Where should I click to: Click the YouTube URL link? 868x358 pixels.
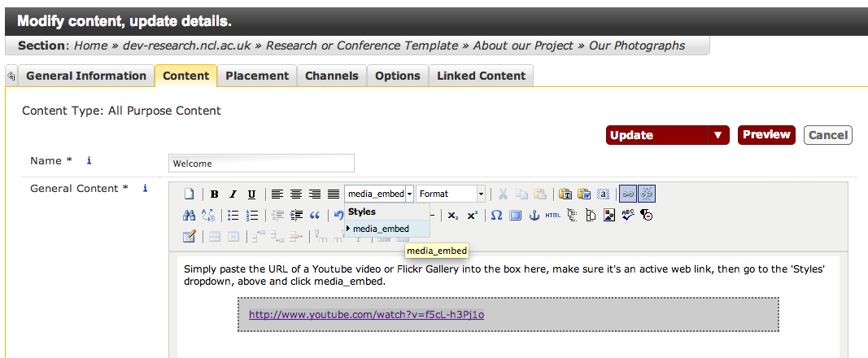(x=366, y=314)
